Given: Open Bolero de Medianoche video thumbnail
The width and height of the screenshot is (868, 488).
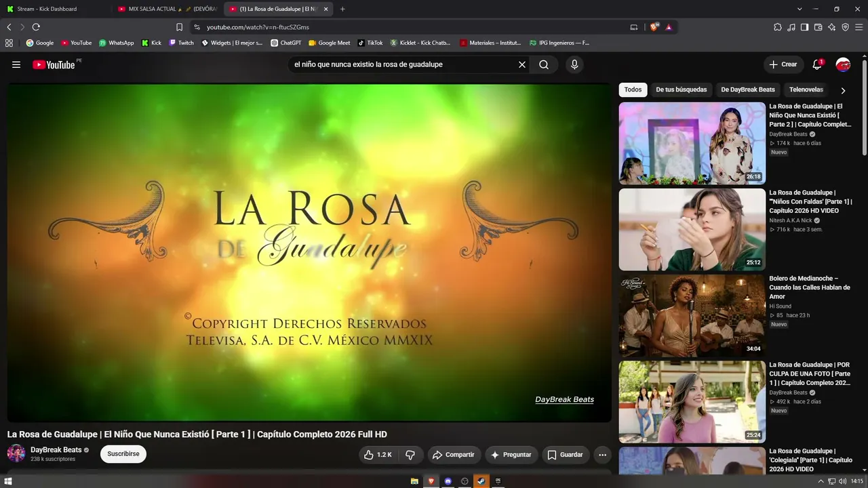Looking at the screenshot, I should pos(692,315).
